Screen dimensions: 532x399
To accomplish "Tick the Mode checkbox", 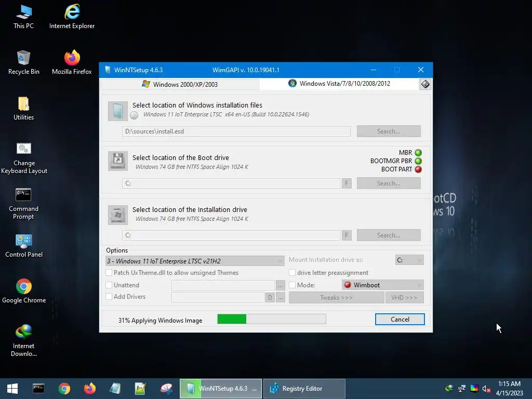I will (x=292, y=285).
